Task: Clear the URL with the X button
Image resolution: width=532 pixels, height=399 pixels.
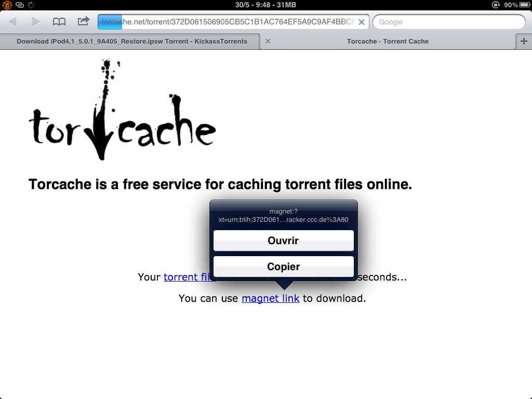Action: [362, 22]
